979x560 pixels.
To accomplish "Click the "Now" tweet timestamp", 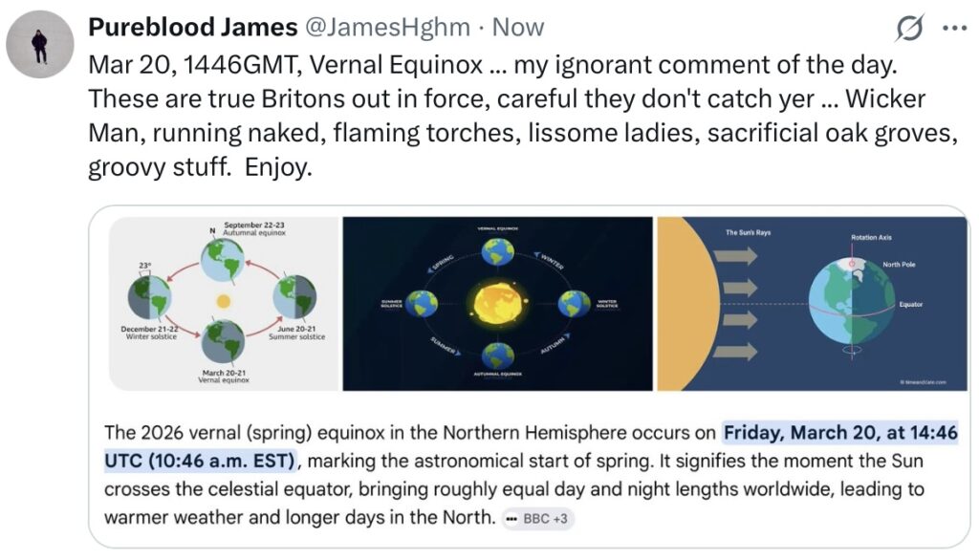I will 518,29.
